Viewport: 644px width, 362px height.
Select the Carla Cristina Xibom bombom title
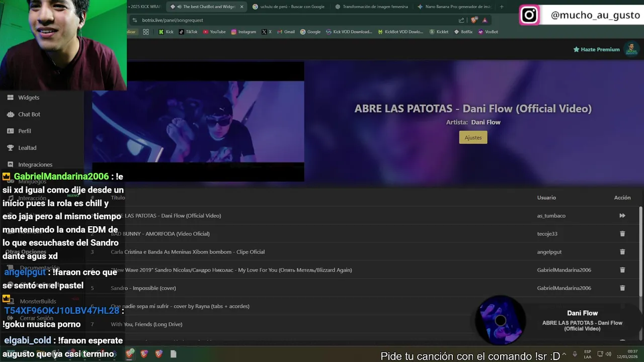point(188,252)
